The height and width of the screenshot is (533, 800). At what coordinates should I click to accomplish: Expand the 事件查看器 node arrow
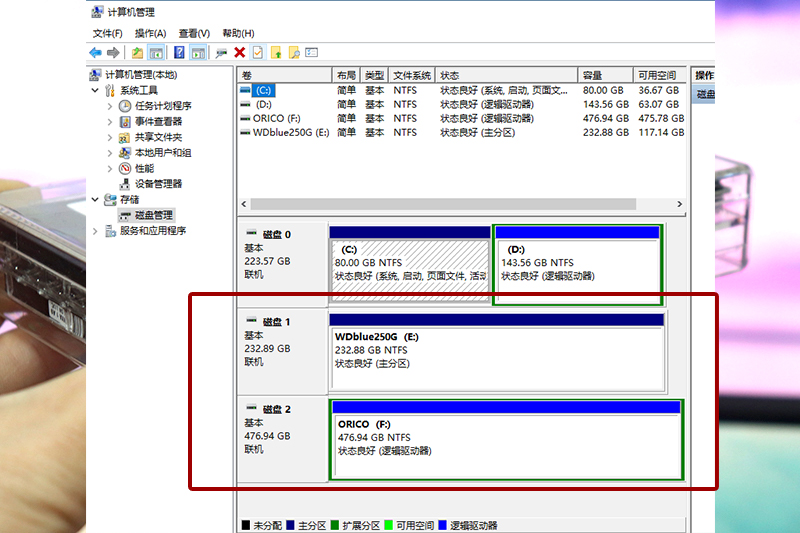click(110, 122)
